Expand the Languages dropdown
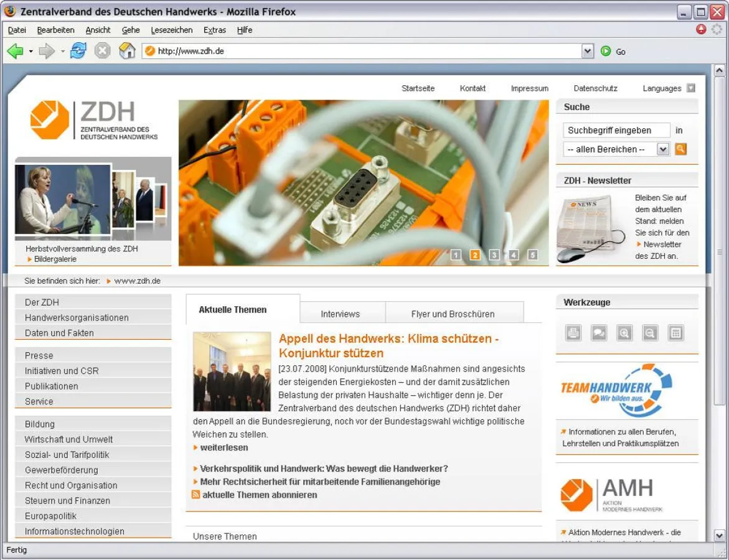This screenshot has height=560, width=729. click(x=690, y=88)
